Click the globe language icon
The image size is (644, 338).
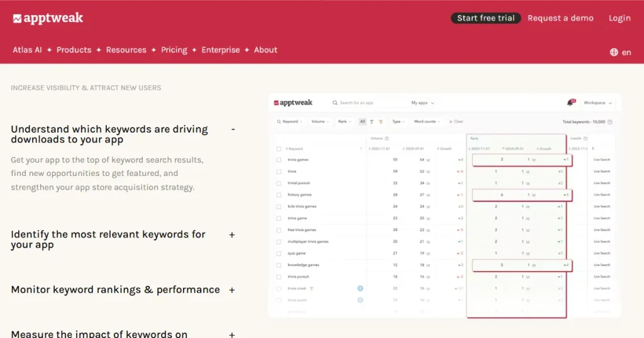(614, 52)
